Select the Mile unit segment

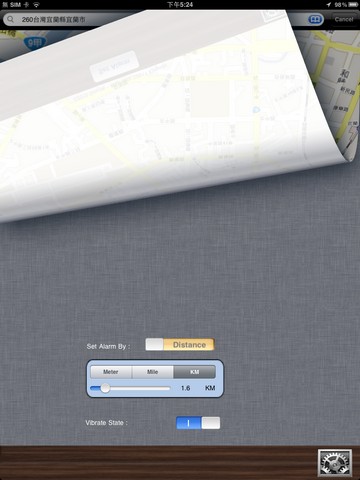click(153, 372)
